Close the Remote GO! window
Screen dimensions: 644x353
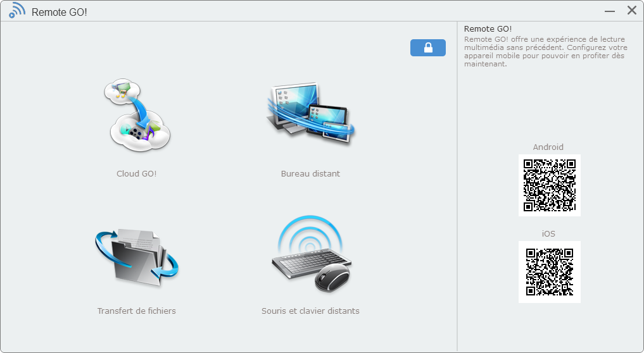[631, 11]
